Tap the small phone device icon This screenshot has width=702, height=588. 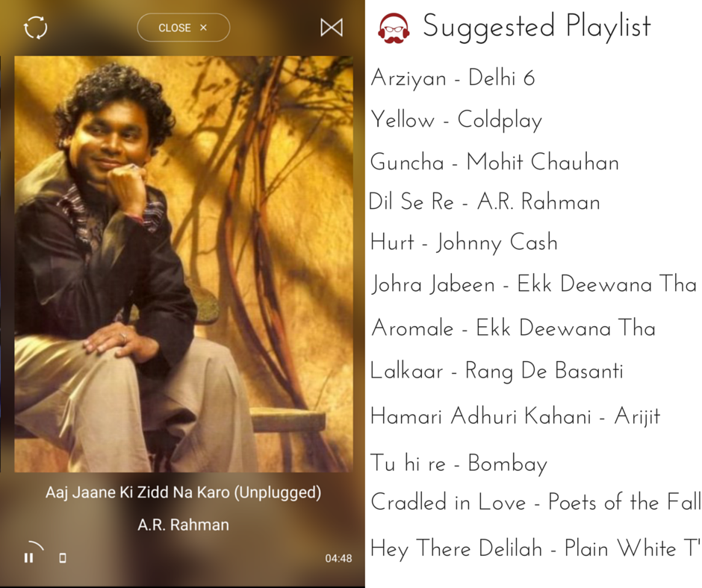coord(63,558)
